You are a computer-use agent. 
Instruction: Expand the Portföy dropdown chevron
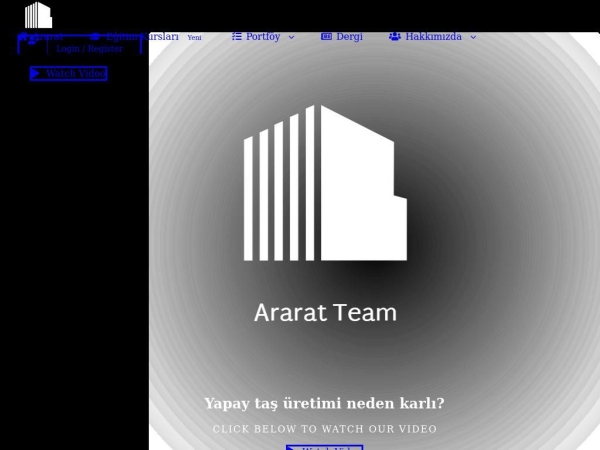point(291,37)
